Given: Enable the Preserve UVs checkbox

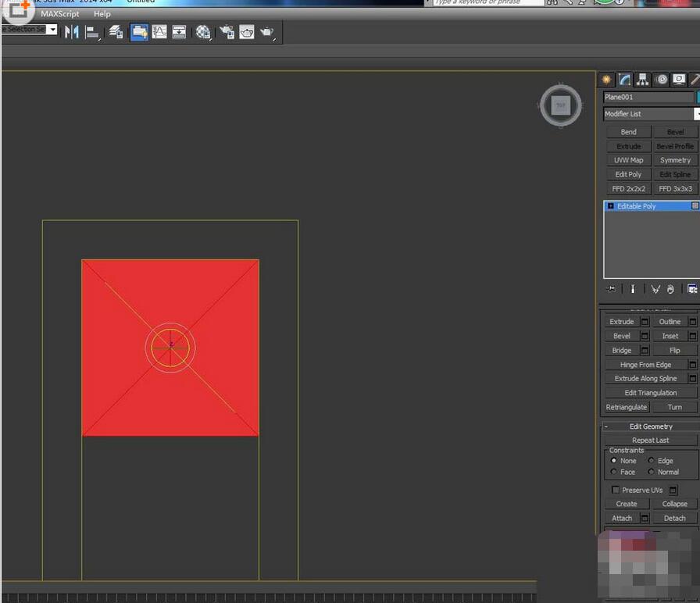Looking at the screenshot, I should 615,490.
